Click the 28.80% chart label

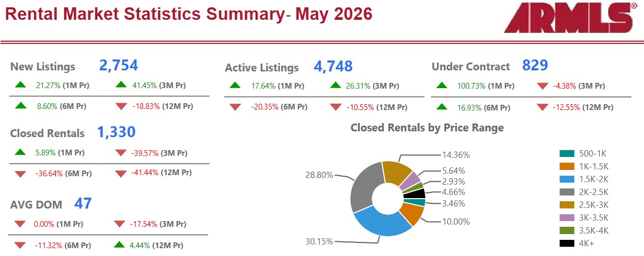[x=319, y=175]
